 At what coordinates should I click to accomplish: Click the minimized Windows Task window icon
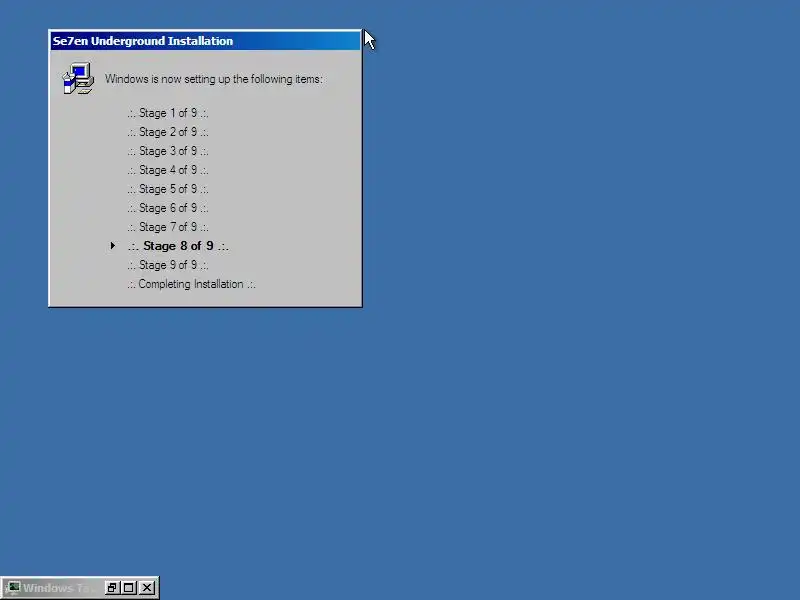pos(13,588)
